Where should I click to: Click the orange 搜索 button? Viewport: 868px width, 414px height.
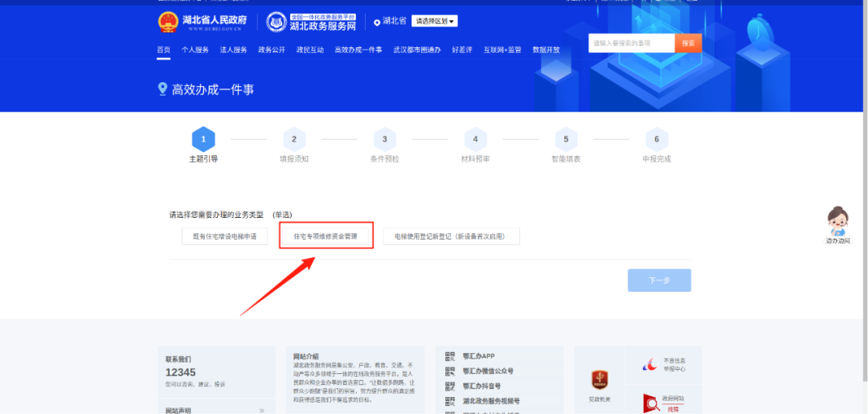(x=687, y=43)
